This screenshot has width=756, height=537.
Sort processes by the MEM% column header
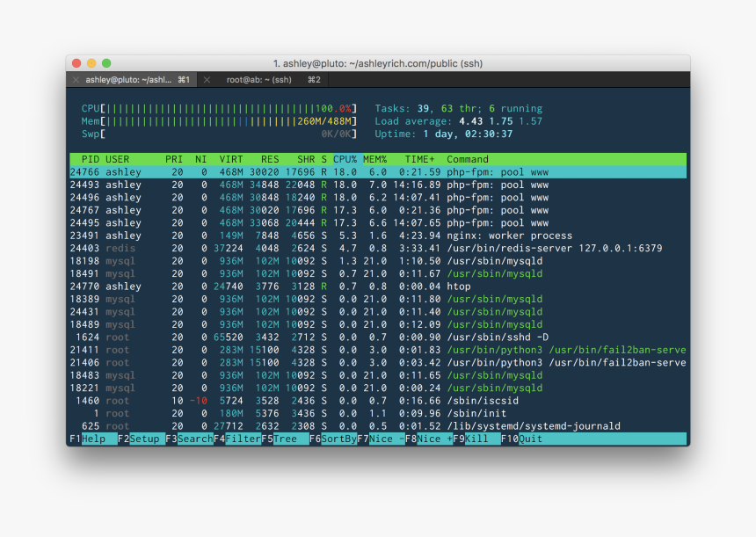(x=375, y=159)
